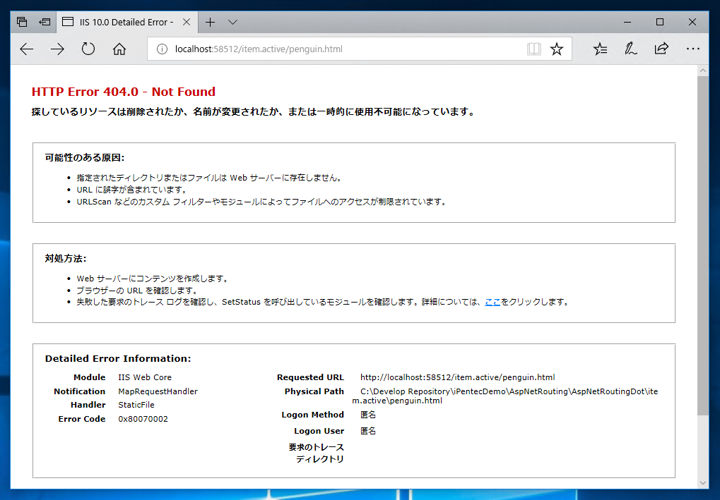Screen dimensions: 720x500
Task: Select the IIS 10.0 Detailed Error tab
Action: (x=126, y=22)
